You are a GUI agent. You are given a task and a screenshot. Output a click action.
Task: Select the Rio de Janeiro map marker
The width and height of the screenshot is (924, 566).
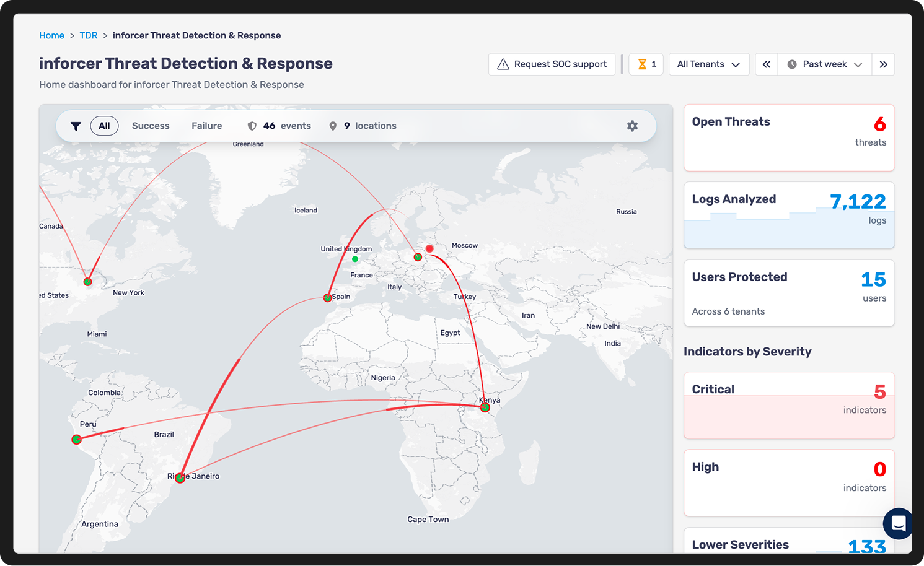tap(180, 478)
